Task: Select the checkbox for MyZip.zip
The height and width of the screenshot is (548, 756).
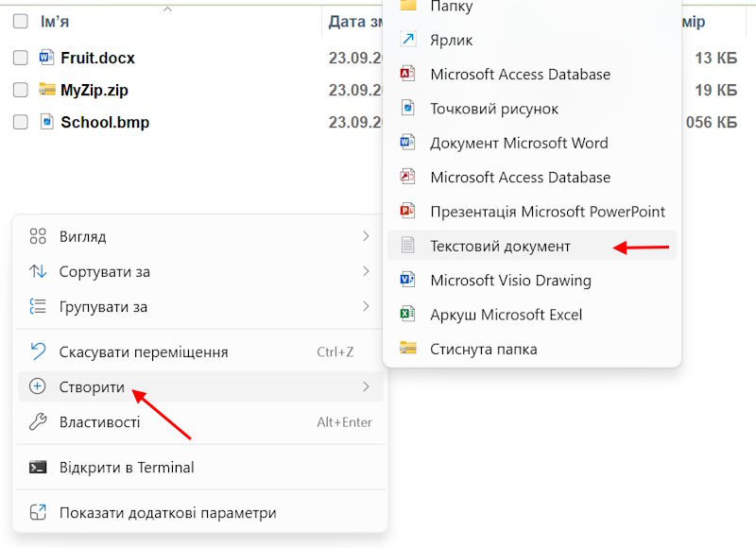Action: click(x=20, y=90)
